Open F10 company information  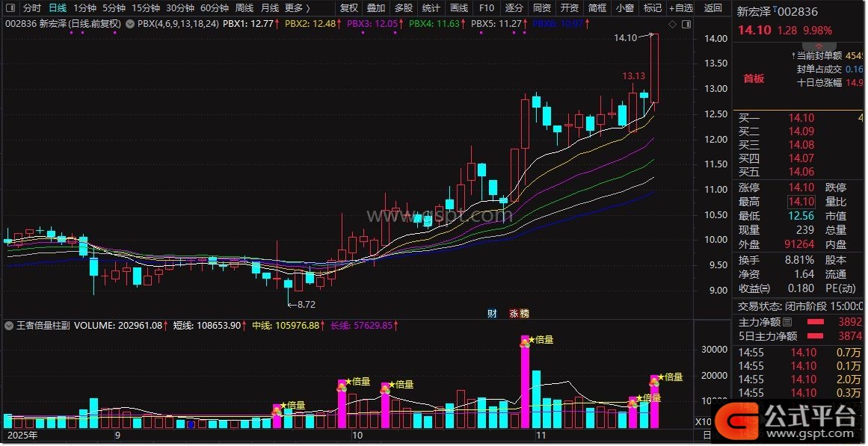point(487,8)
